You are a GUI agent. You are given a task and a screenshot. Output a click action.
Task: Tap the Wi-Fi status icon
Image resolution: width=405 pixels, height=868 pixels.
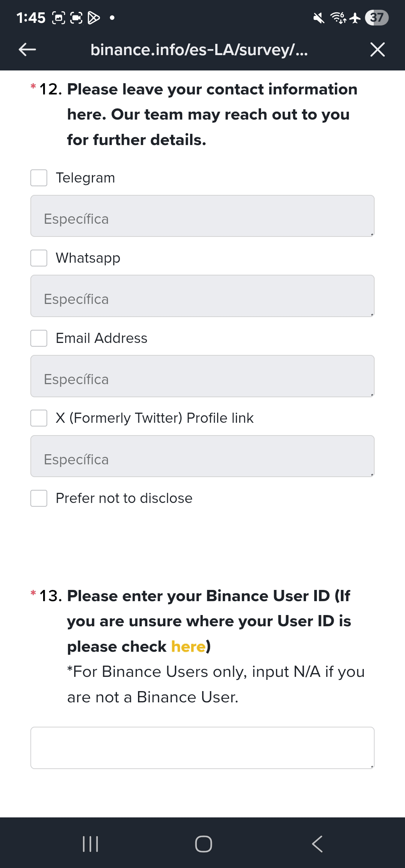[x=338, y=18]
